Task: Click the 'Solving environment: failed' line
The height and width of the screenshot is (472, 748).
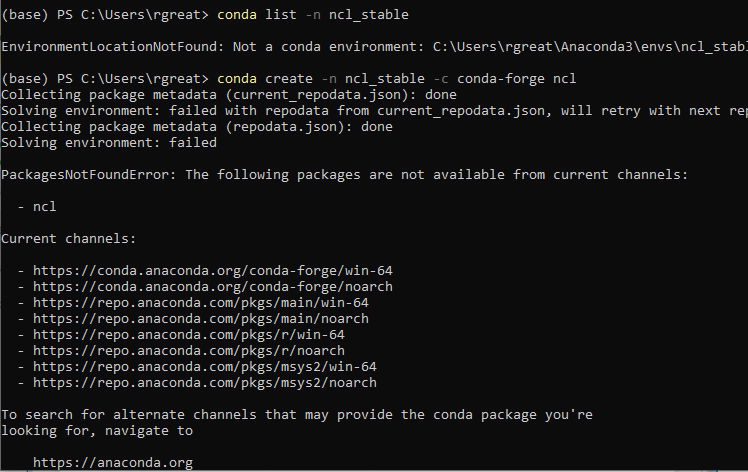Action: point(108,142)
